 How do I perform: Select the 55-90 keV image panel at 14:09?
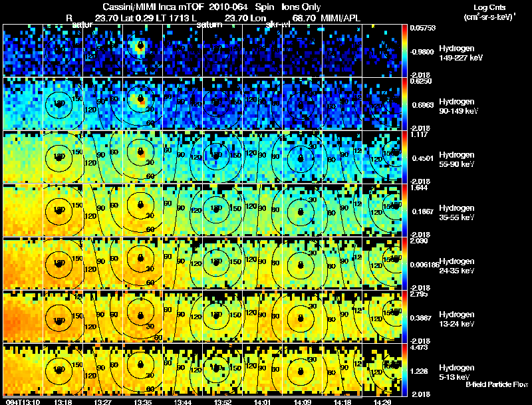point(303,157)
